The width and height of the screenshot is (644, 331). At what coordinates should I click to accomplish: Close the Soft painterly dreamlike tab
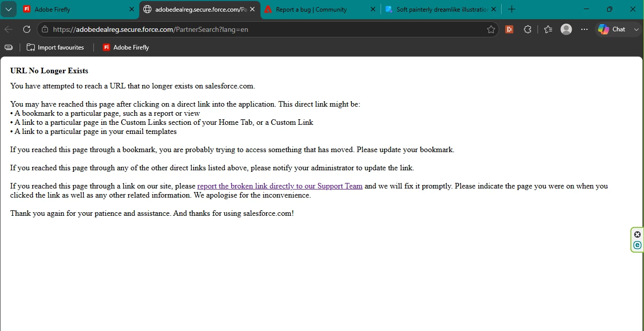(x=494, y=9)
